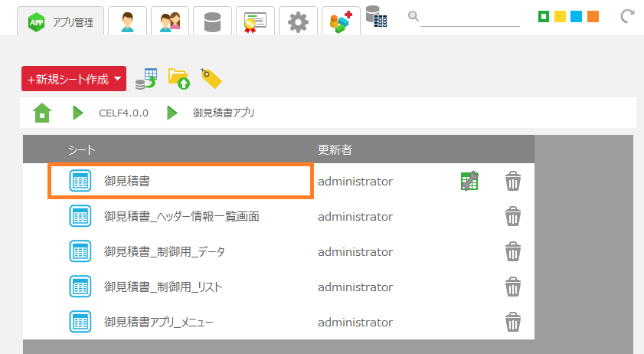Click the table import from database icon

pos(145,78)
